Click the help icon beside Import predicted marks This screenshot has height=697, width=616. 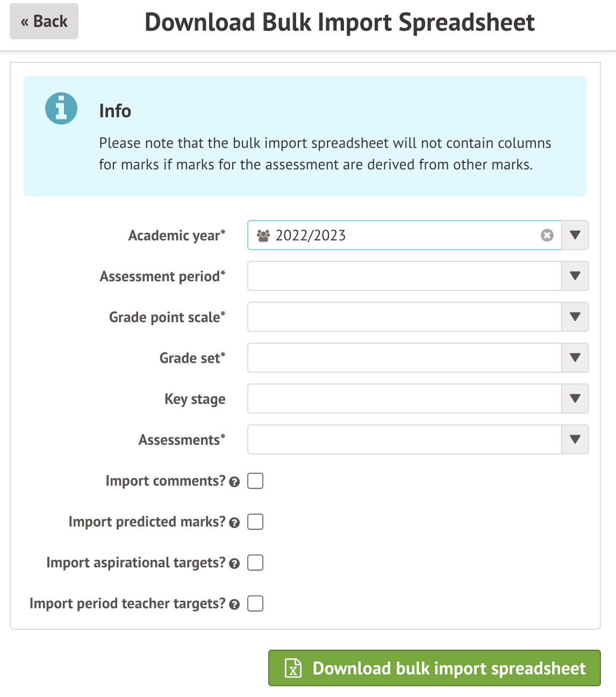click(x=234, y=523)
